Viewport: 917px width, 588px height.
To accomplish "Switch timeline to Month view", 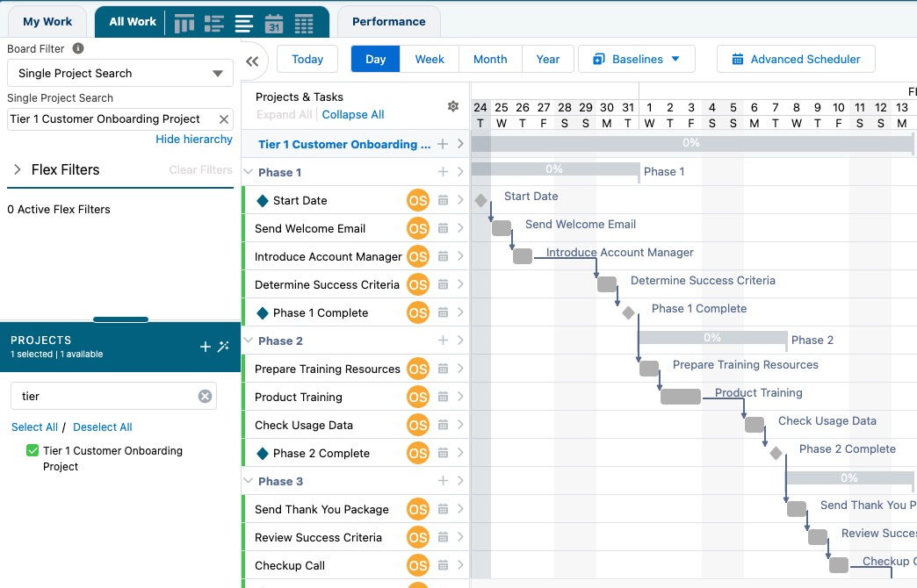I will click(x=490, y=59).
